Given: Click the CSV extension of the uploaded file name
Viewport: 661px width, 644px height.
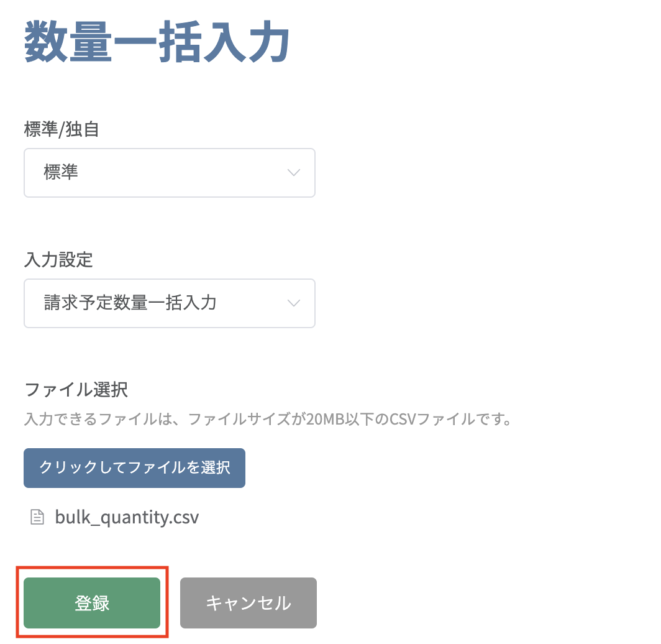Looking at the screenshot, I should [x=186, y=517].
